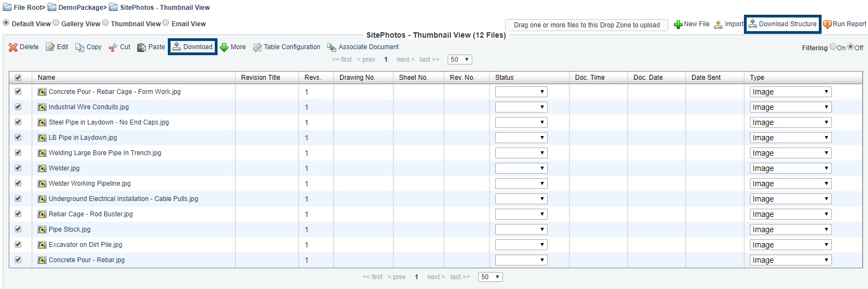Open Excavator on Dirt Pile.jpg file link
The image size is (868, 289).
(x=85, y=245)
